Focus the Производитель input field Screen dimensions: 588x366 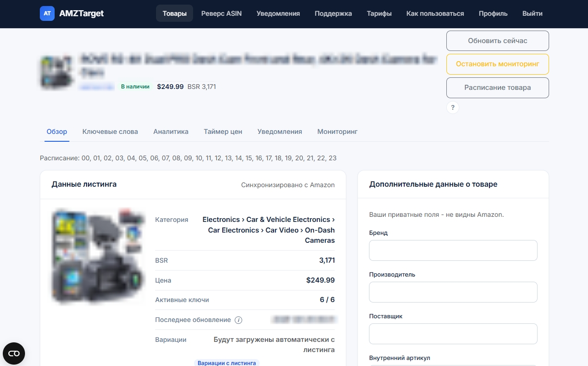coord(453,292)
